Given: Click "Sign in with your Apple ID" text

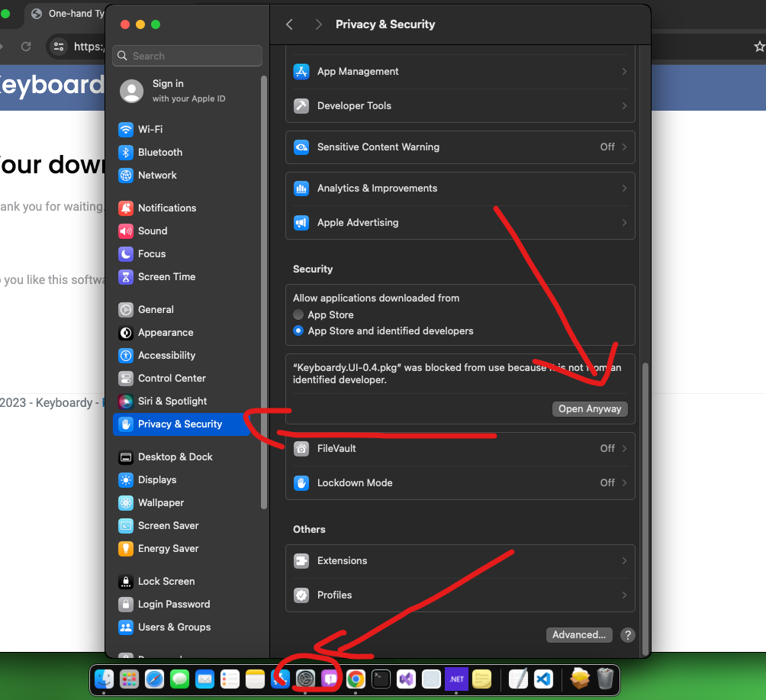Looking at the screenshot, I should (x=188, y=91).
